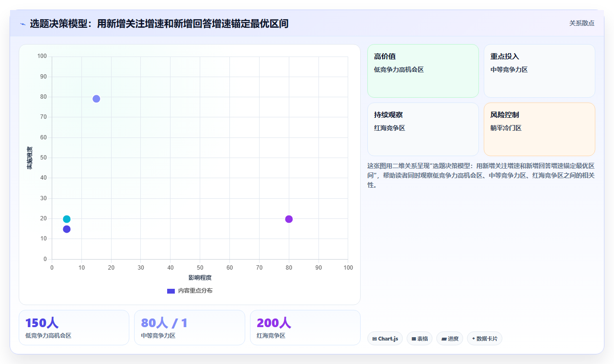The width and height of the screenshot is (614, 364).
Task: Click 红海竞争区 under the 200人 card
Action: (271, 336)
